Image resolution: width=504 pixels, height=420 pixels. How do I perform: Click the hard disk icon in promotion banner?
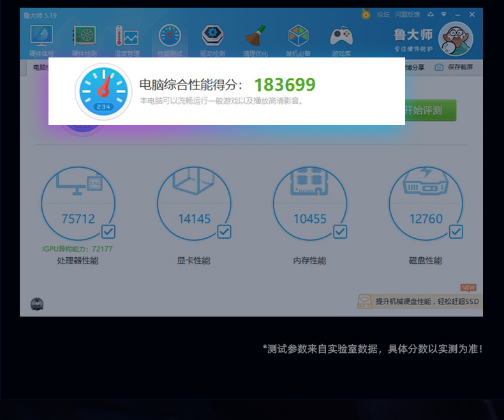coord(364,301)
